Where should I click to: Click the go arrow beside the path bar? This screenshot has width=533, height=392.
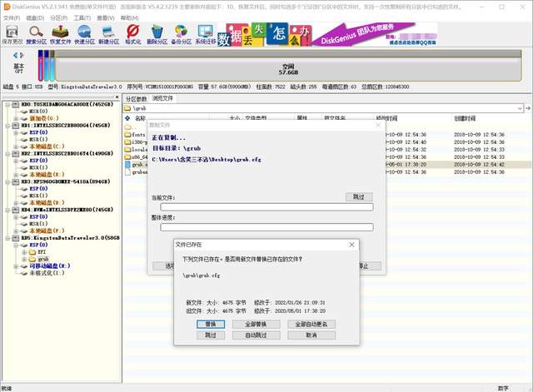528,108
